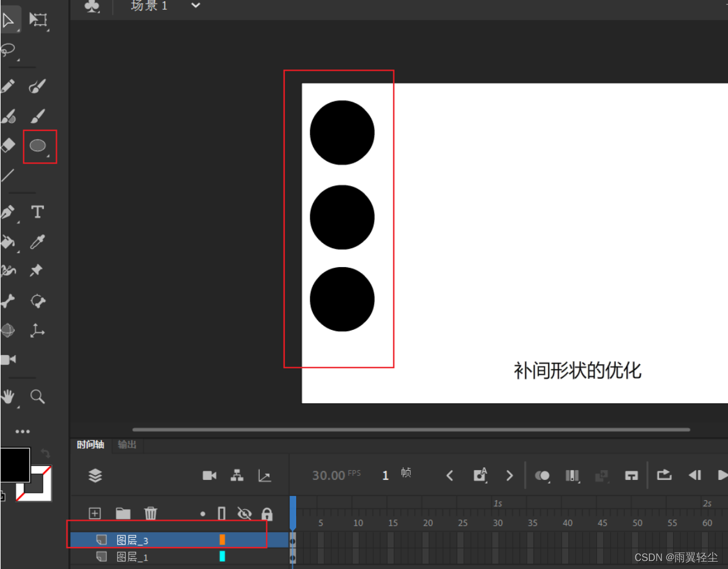Click cyan outline swatch of 图层_1
This screenshot has height=569, width=728.
(x=223, y=556)
